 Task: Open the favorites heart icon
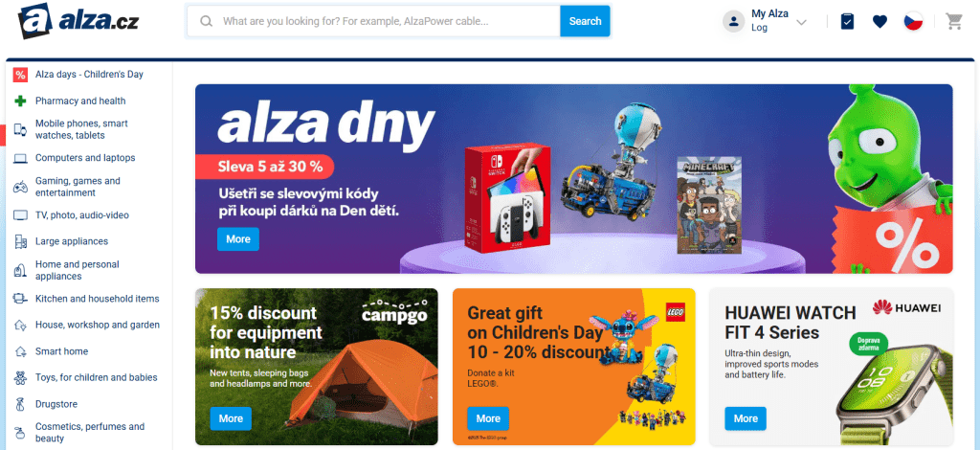click(x=880, y=22)
